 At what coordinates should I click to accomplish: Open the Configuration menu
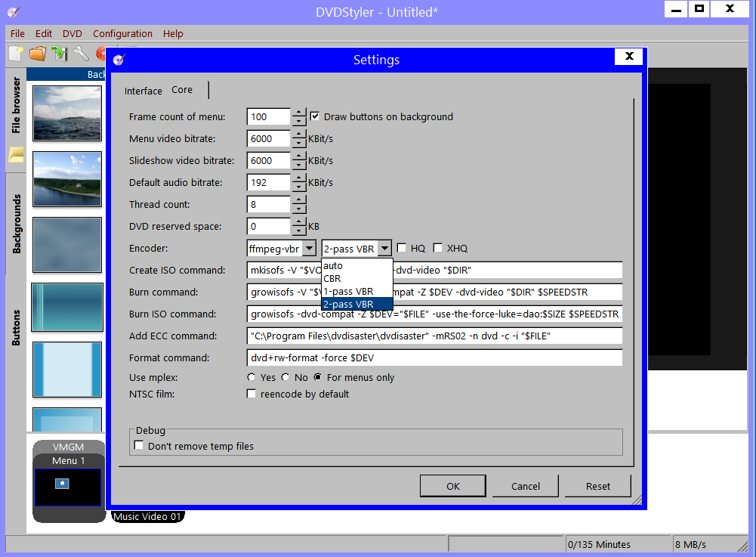122,33
